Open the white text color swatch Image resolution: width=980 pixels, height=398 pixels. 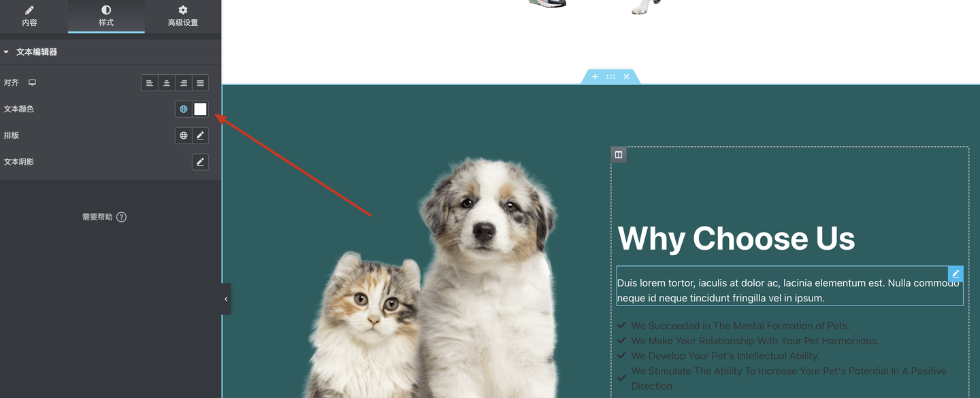[x=200, y=109]
